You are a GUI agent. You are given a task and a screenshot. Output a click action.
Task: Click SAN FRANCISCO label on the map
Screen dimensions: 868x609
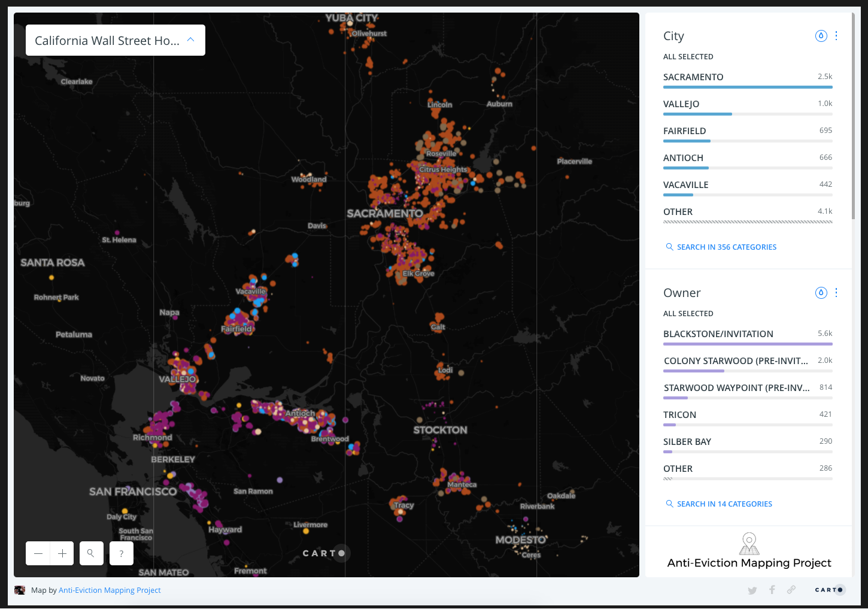(133, 492)
